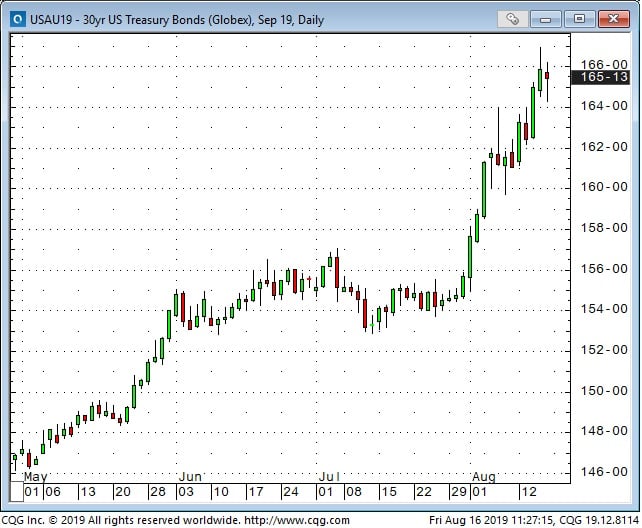The height and width of the screenshot is (528, 642).
Task: Click the 20 date label on time axis
Action: [x=123, y=492]
